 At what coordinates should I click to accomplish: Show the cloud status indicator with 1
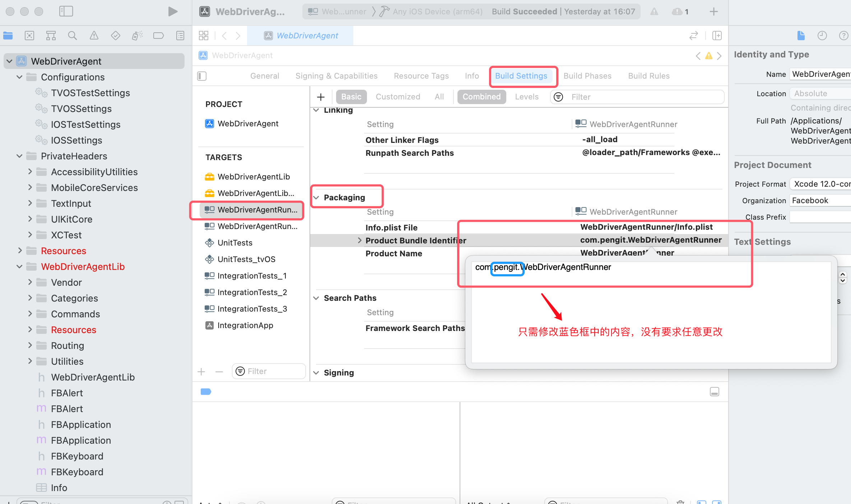(680, 11)
